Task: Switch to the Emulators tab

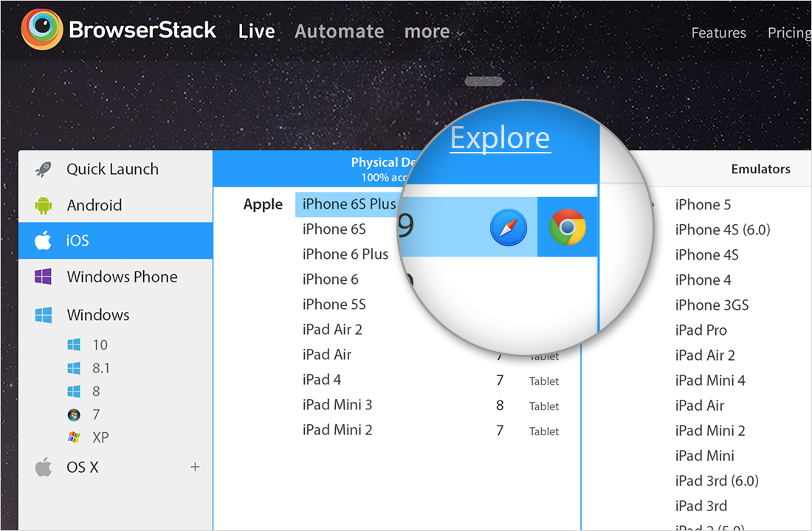Action: [760, 169]
